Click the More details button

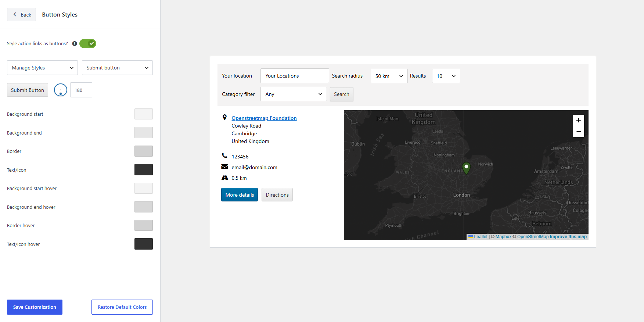(240, 195)
